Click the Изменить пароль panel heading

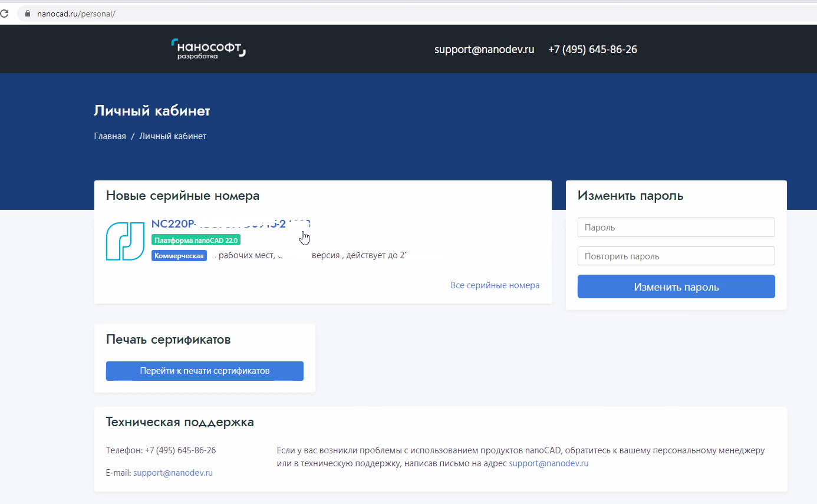631,196
